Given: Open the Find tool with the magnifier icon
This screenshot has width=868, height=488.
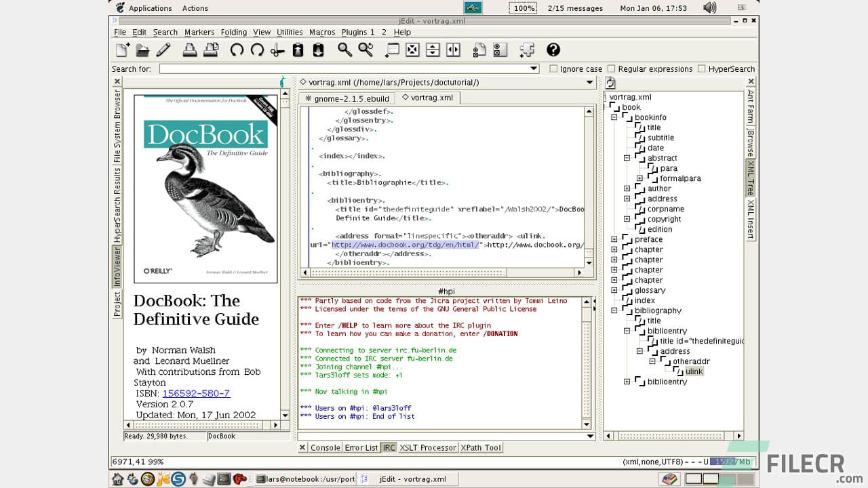Looking at the screenshot, I should (x=343, y=49).
